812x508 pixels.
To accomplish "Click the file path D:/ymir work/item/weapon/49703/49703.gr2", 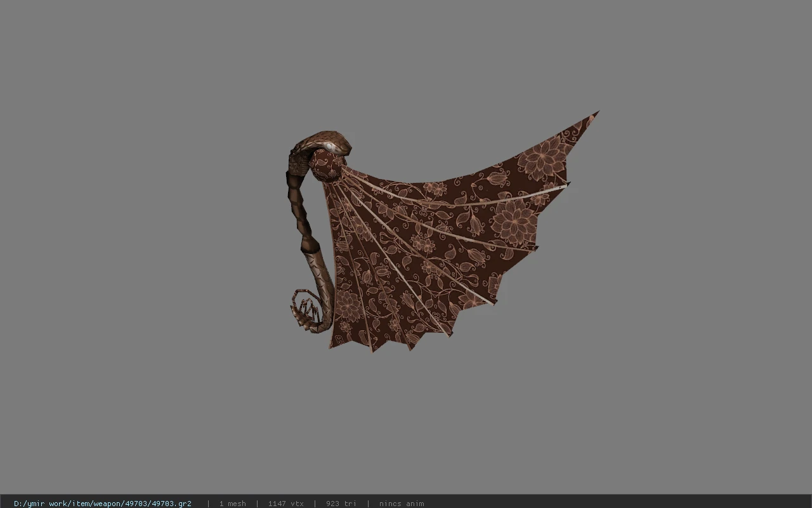I will (103, 504).
